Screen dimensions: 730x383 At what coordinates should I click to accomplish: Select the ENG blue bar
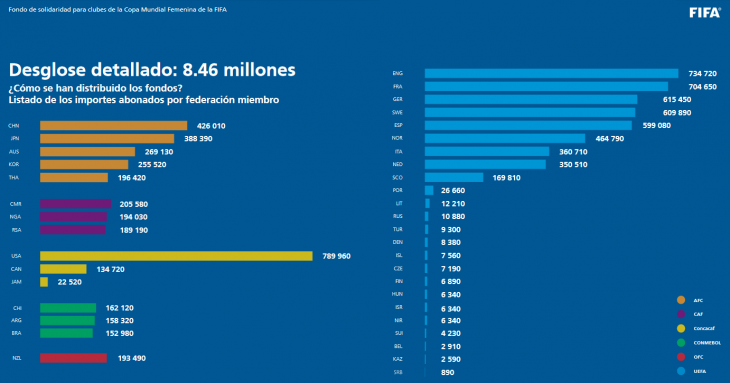[x=551, y=73]
